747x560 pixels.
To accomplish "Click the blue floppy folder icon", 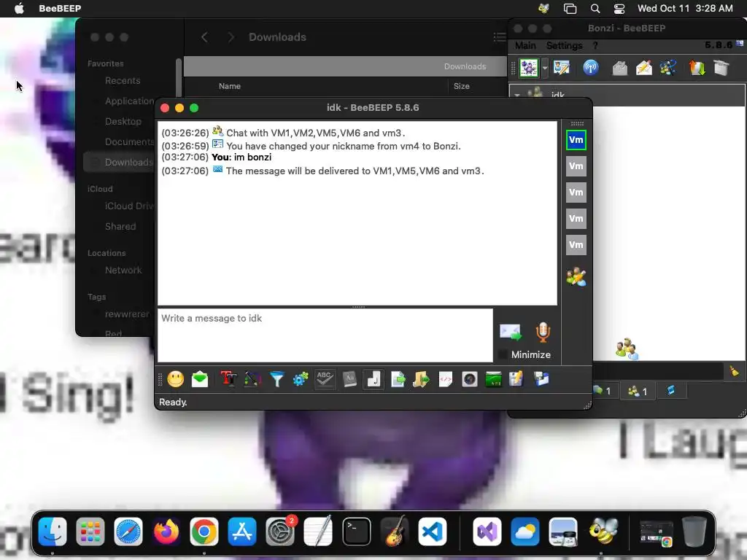I will click(x=542, y=379).
